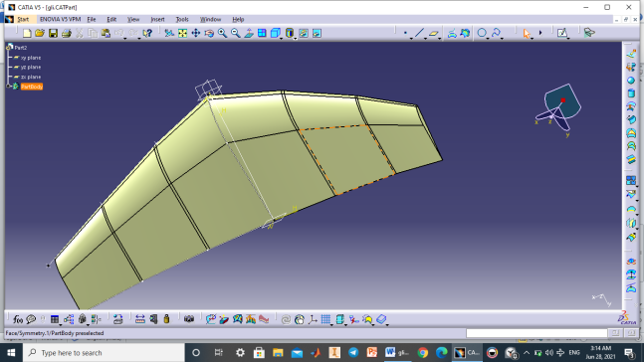Viewport: 644px width, 362px height.
Task: Click the Update All spiral icon
Action: [x=286, y=319]
